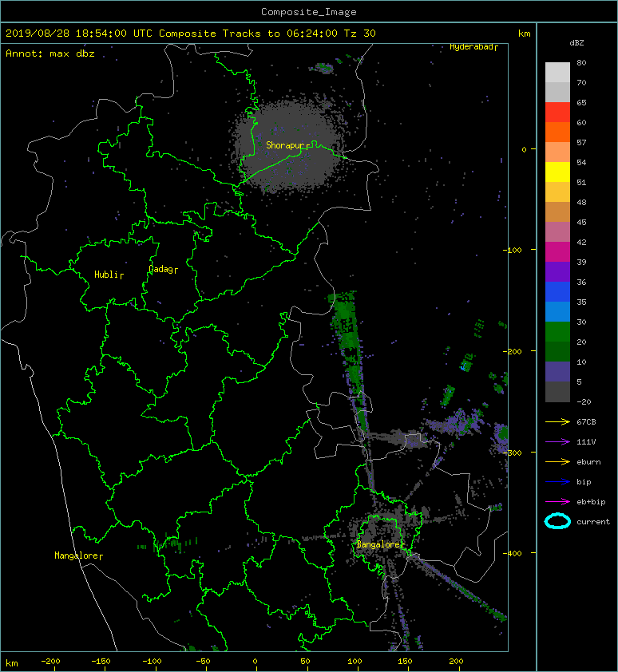The height and width of the screenshot is (672, 618).
Task: Click the 'current' legend label
Action: point(593,522)
